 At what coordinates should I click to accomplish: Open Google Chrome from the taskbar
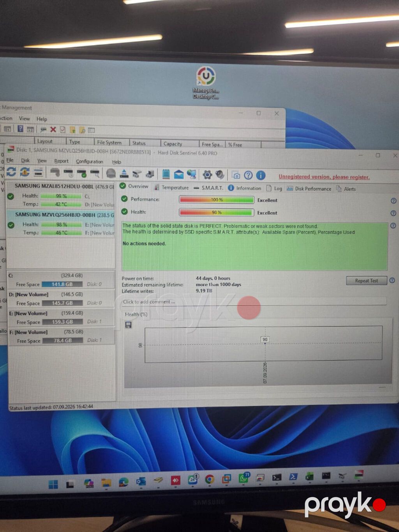209,479
